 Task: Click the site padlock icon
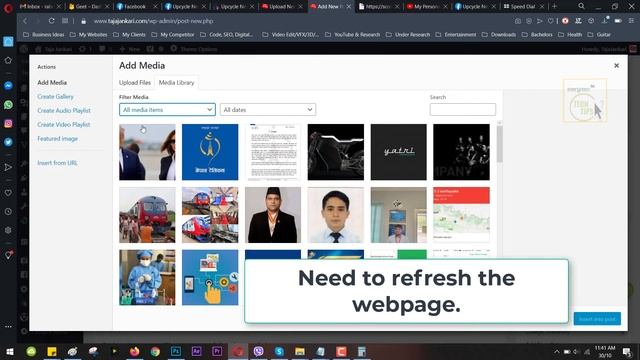84,21
